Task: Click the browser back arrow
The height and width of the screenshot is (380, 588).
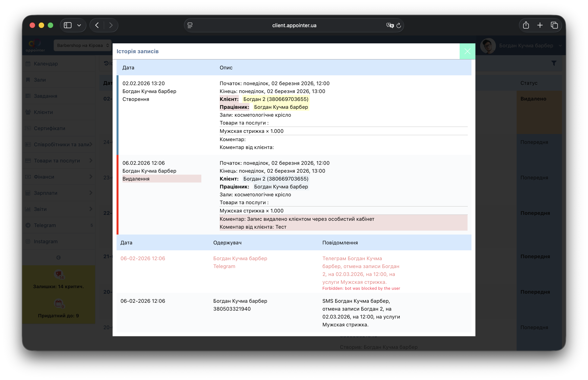Action: [x=97, y=25]
